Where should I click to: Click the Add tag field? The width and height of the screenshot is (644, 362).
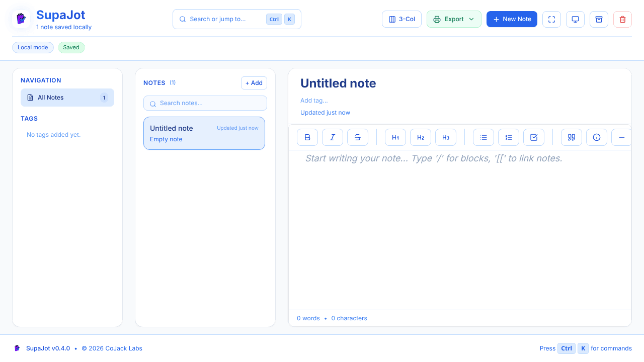[x=314, y=101]
